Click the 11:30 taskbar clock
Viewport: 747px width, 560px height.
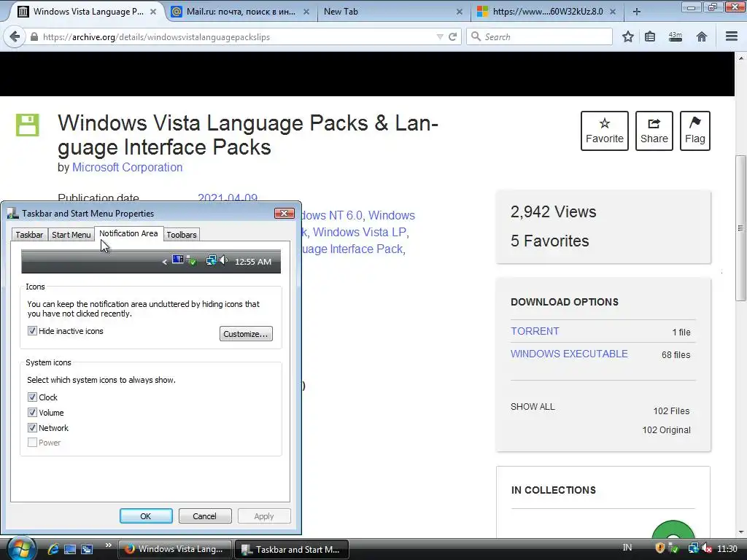(727, 548)
